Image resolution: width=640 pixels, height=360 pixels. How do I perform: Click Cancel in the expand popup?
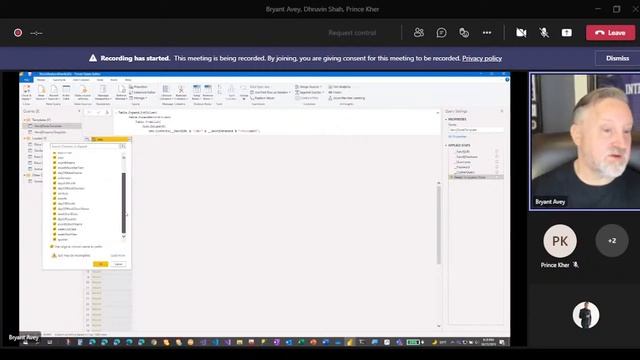click(x=118, y=264)
